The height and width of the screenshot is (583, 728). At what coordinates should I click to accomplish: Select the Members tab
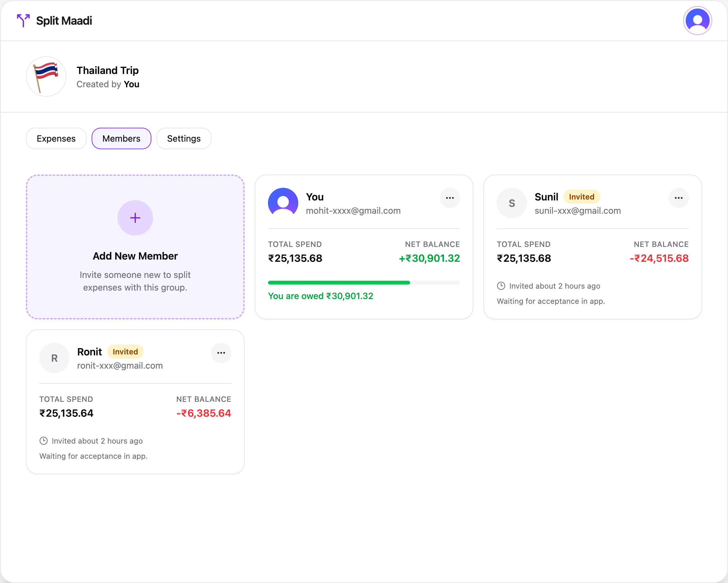tap(121, 138)
